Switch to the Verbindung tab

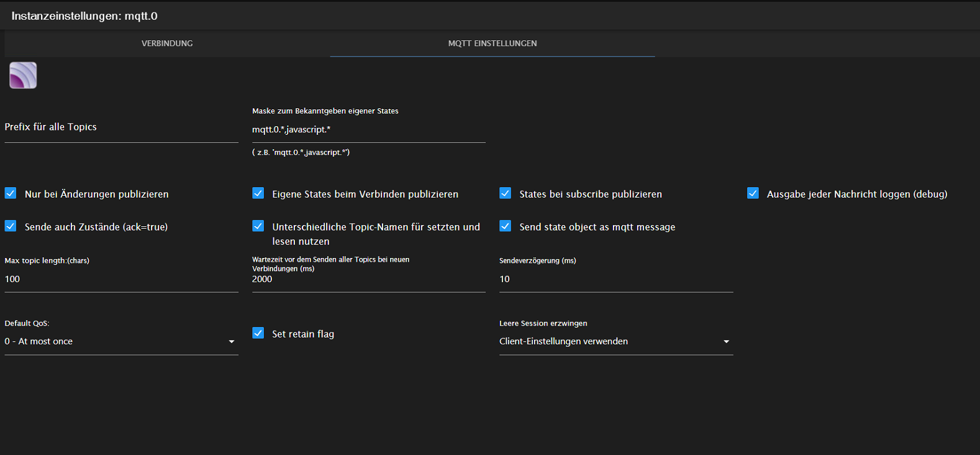coord(167,44)
